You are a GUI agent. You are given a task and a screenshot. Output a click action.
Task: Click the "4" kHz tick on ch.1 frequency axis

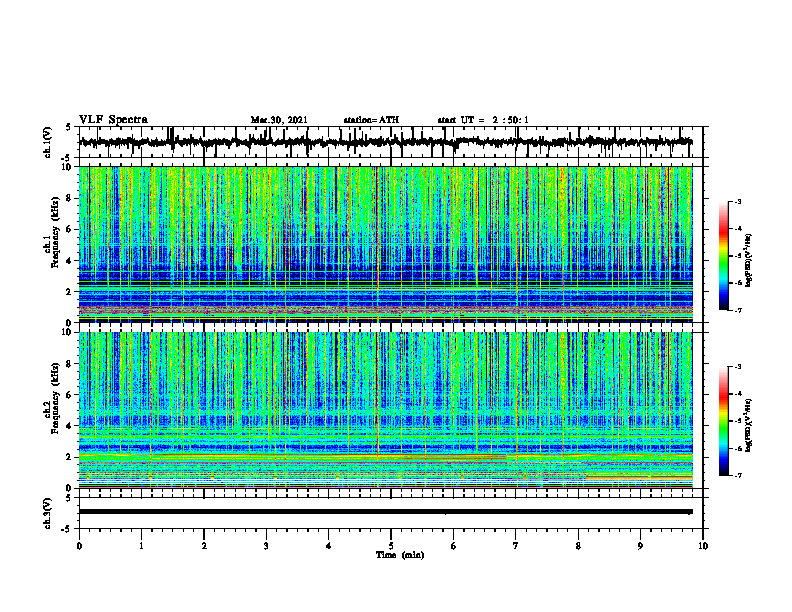70,261
